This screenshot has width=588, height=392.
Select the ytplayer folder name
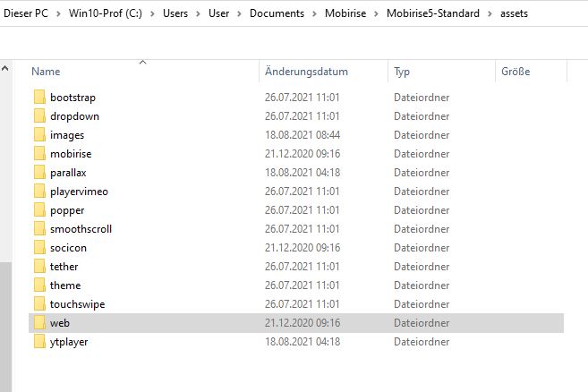69,342
